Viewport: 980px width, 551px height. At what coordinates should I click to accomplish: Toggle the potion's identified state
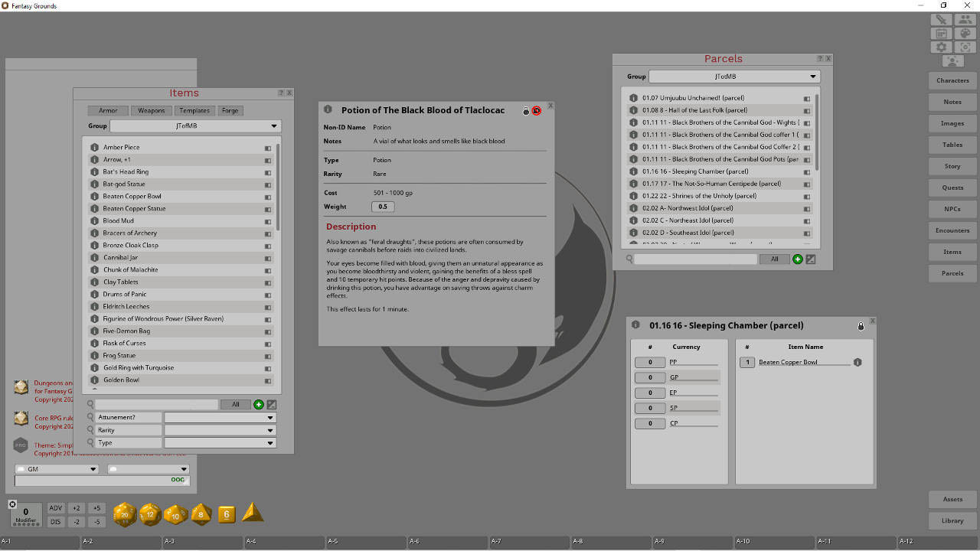pyautogui.click(x=536, y=111)
